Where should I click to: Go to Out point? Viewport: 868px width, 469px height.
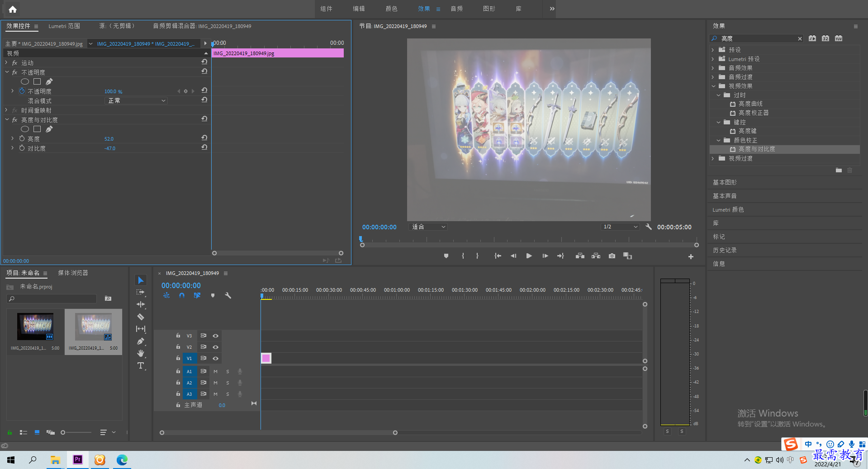tap(560, 256)
